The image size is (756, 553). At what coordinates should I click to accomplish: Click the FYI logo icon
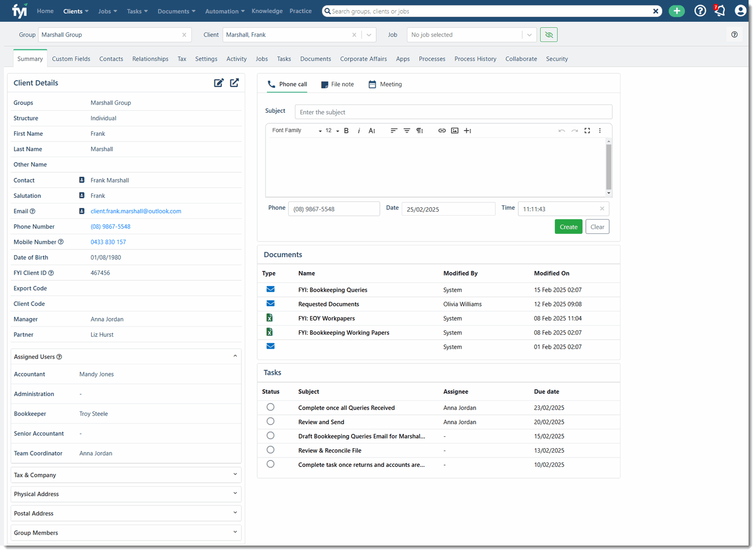click(x=20, y=10)
